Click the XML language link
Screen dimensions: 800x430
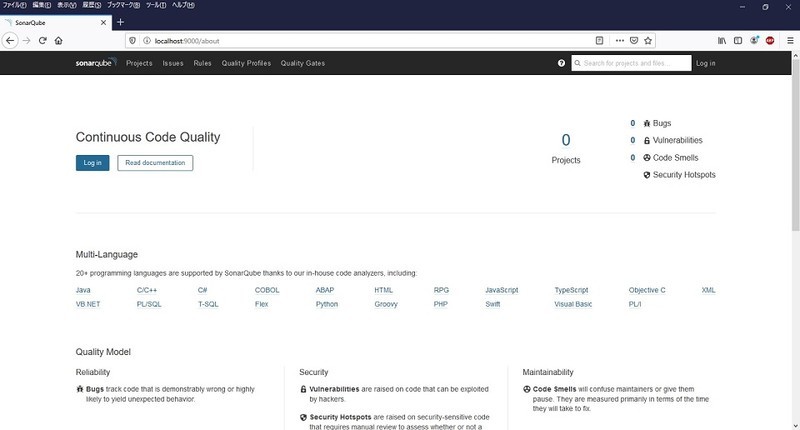click(x=708, y=290)
